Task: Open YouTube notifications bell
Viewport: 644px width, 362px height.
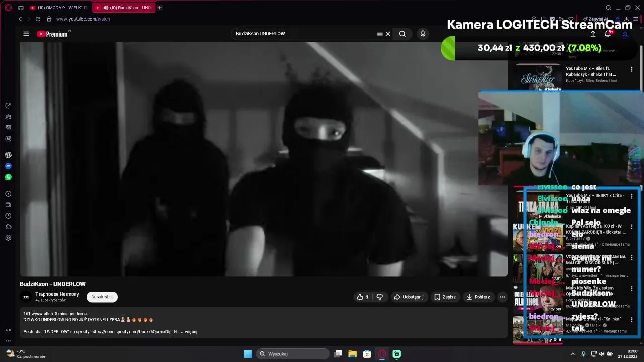Action: (x=608, y=34)
